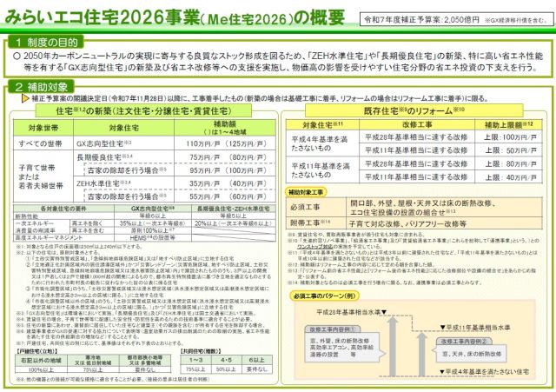Click the 'HEMSの設置等' cell
This screenshot has height=392, width=556.
tap(153, 237)
